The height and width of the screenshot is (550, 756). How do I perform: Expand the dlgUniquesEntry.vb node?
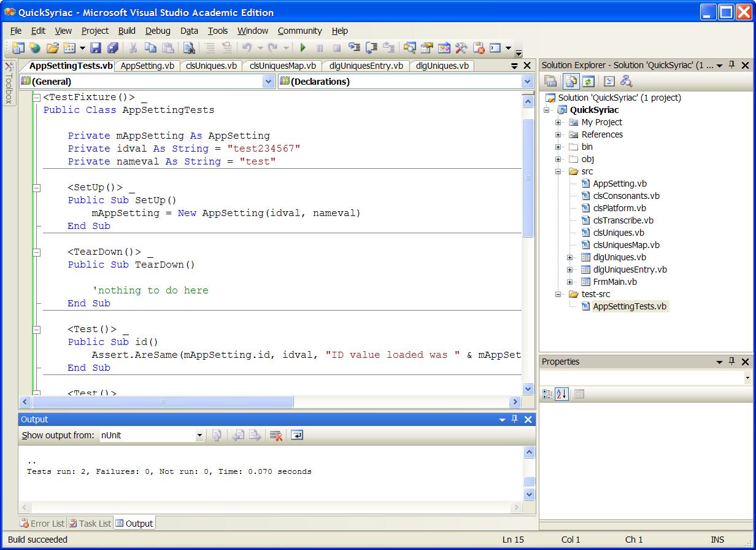click(570, 269)
